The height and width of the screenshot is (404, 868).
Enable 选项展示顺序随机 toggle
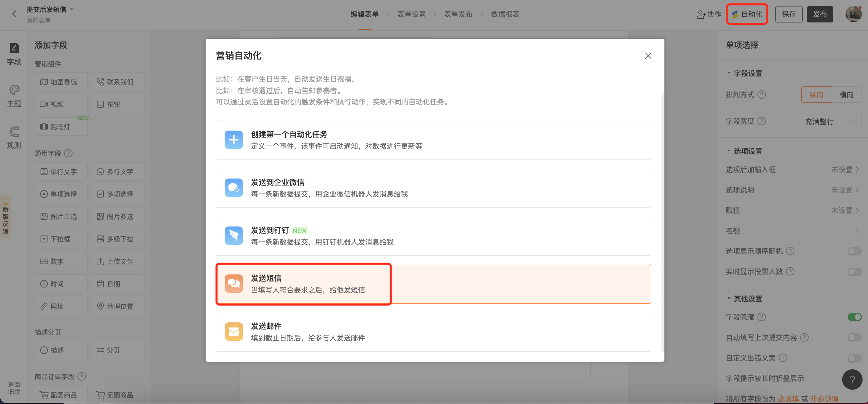[854, 251]
